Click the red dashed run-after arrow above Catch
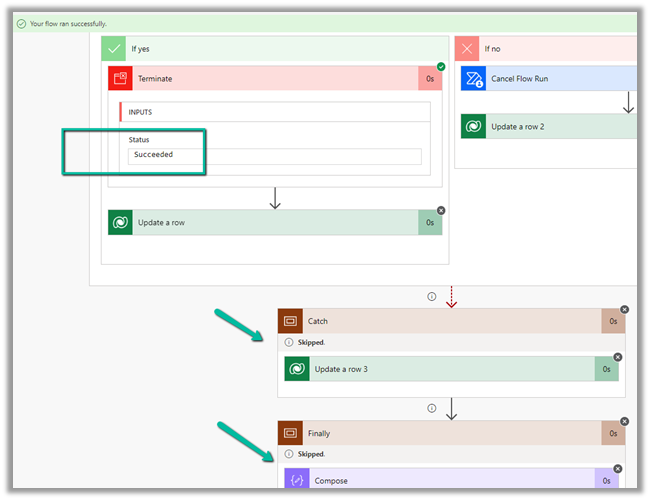 tap(451, 297)
